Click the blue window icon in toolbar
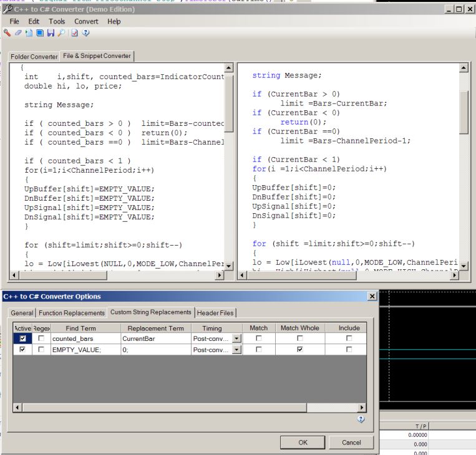476x455 pixels. (x=39, y=33)
